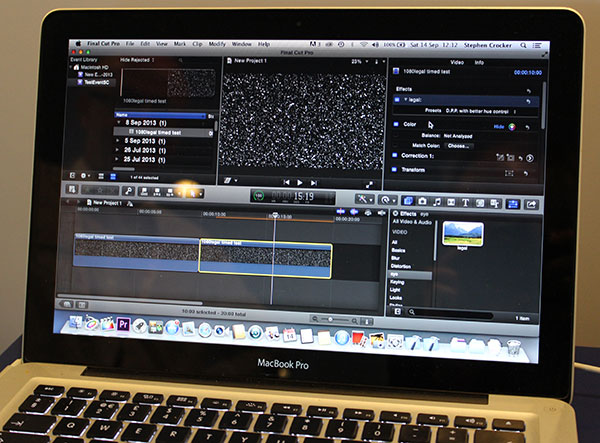
Task: Open the Timeline Index icon beside New Project 1
Action: point(130,204)
